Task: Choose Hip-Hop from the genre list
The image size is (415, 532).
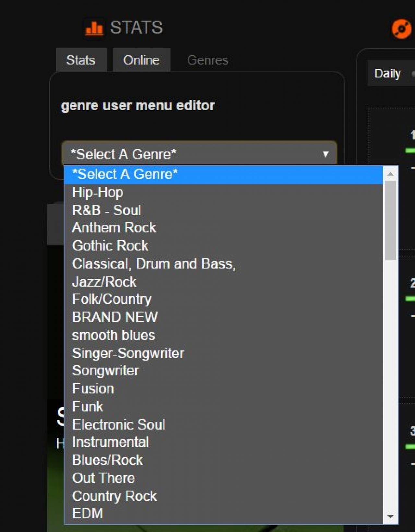Action: point(98,193)
